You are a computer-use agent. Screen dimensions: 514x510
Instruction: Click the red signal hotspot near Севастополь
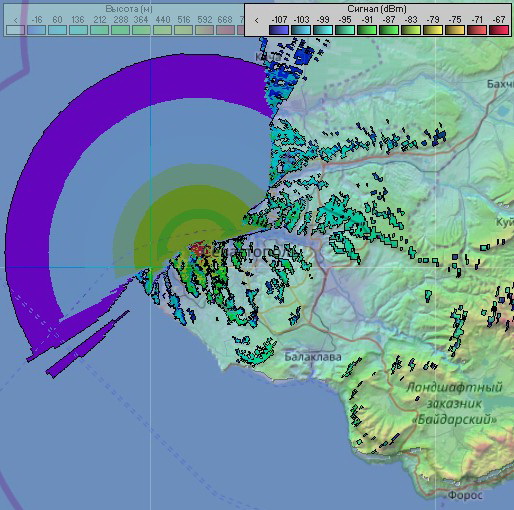(197, 249)
